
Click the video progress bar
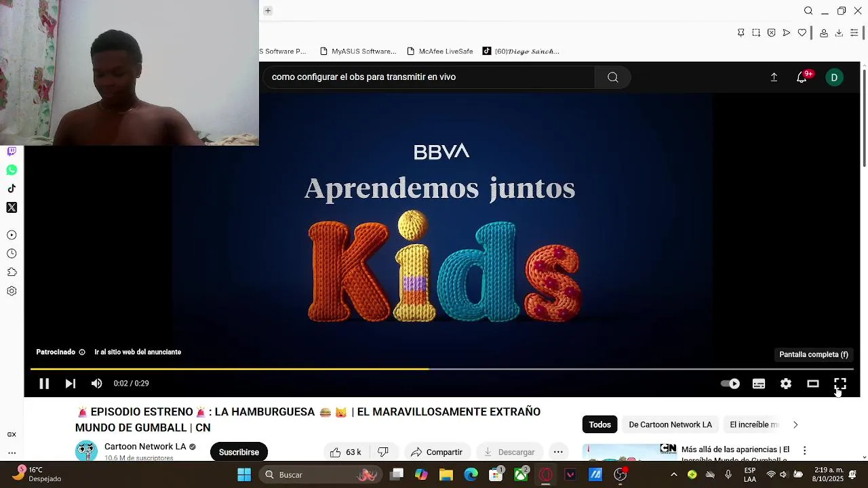point(442,369)
